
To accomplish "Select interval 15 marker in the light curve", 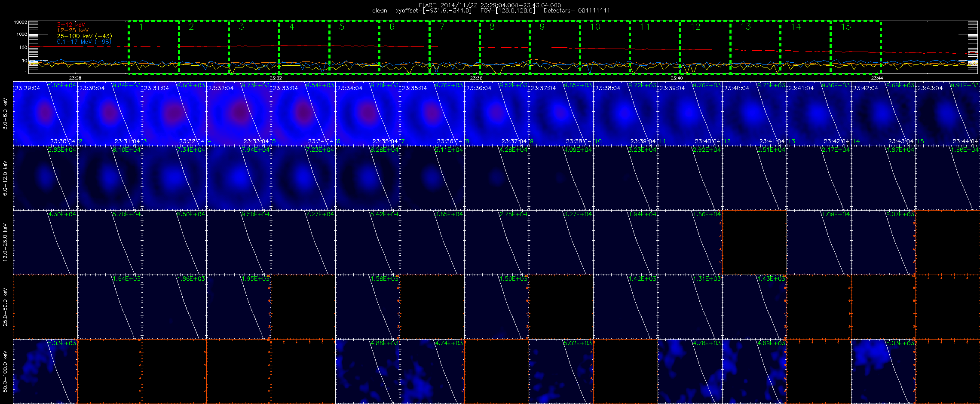I will (846, 27).
